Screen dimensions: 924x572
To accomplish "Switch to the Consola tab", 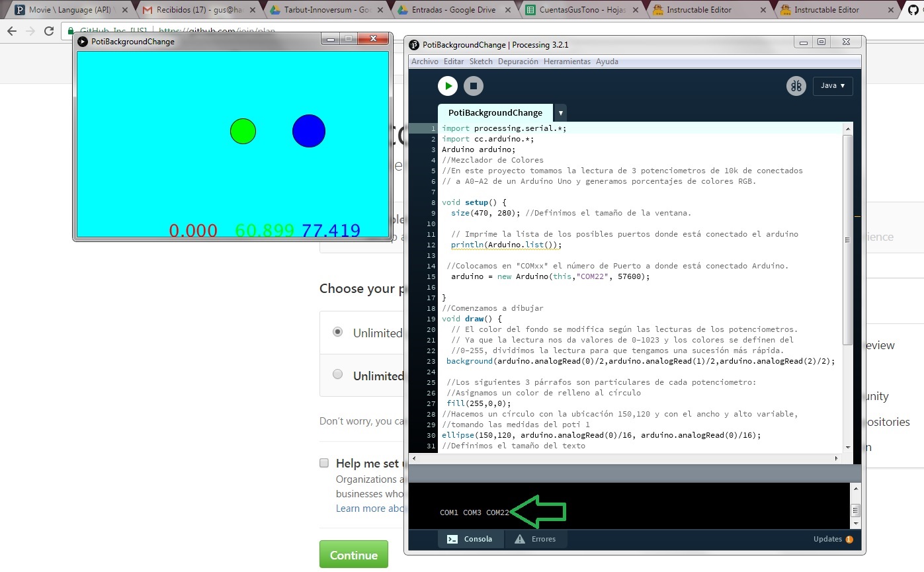I will [x=471, y=539].
